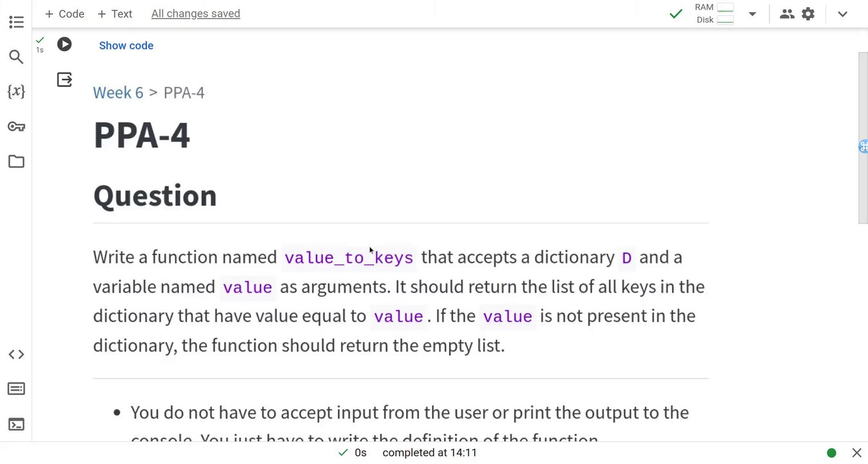Open the terminal panel

pyautogui.click(x=16, y=424)
